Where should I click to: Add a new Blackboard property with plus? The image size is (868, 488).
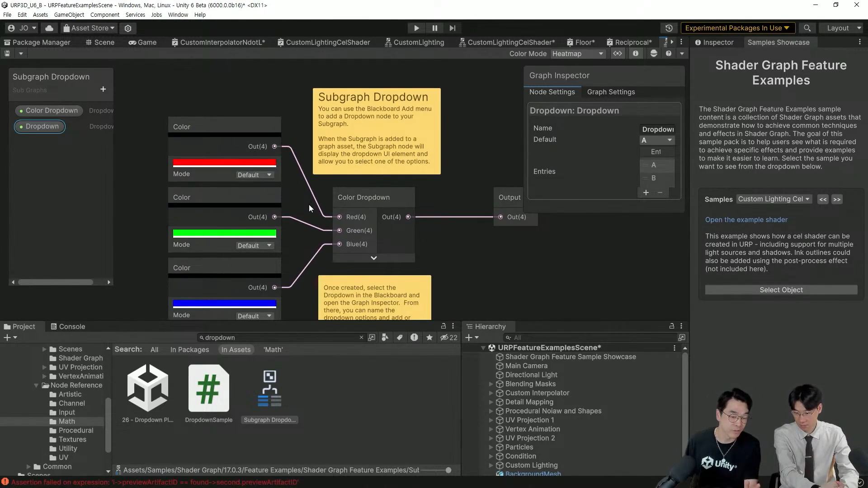click(x=103, y=89)
